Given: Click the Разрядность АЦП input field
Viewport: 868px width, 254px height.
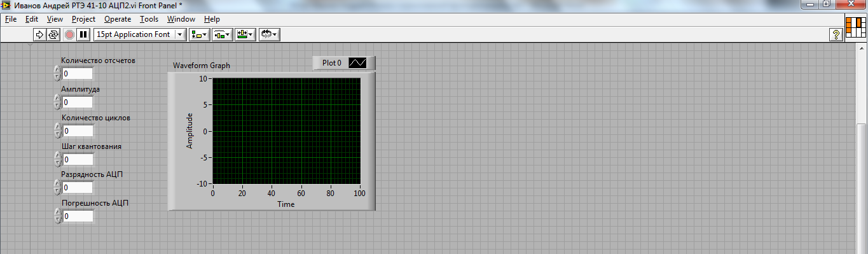Looking at the screenshot, I should (78, 188).
